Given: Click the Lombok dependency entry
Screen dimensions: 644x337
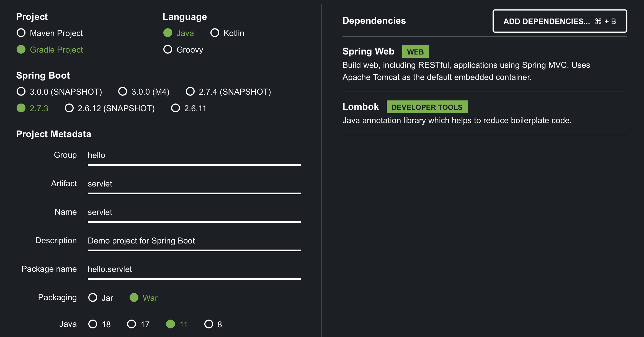Looking at the screenshot, I should click(x=360, y=107).
